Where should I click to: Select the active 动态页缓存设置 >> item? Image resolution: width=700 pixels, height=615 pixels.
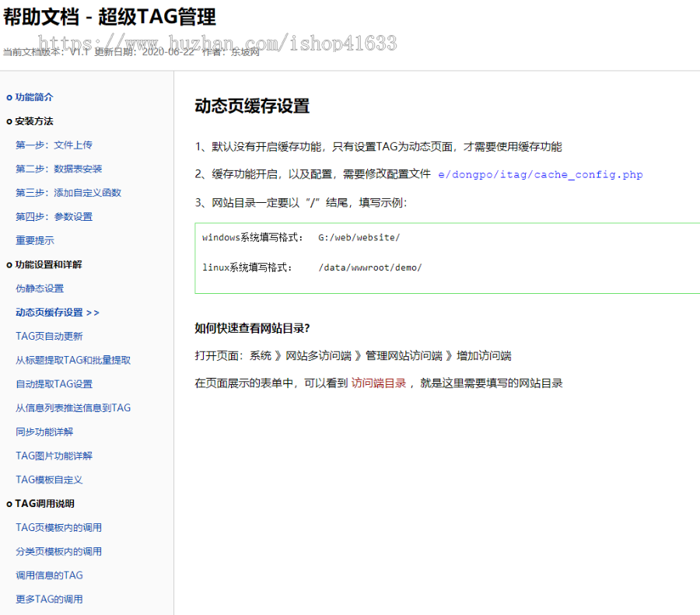(x=58, y=313)
